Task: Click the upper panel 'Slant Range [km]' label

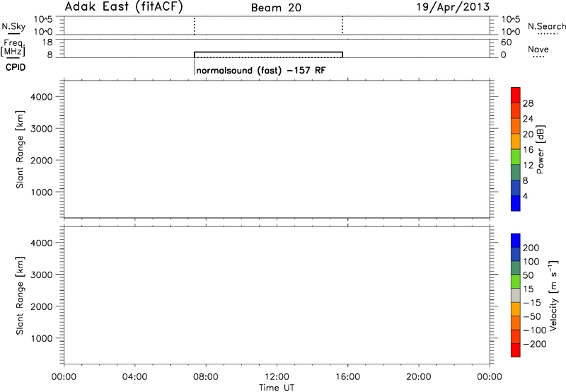Action: [x=20, y=149]
